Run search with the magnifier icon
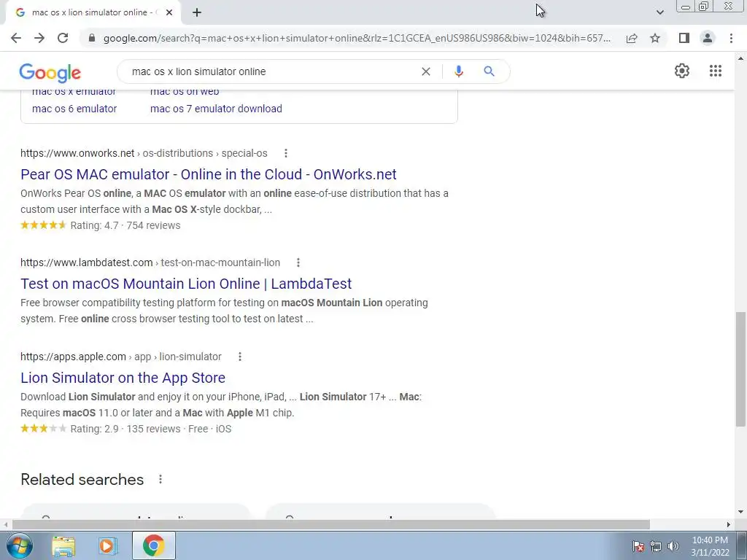This screenshot has width=747, height=560. pyautogui.click(x=489, y=71)
